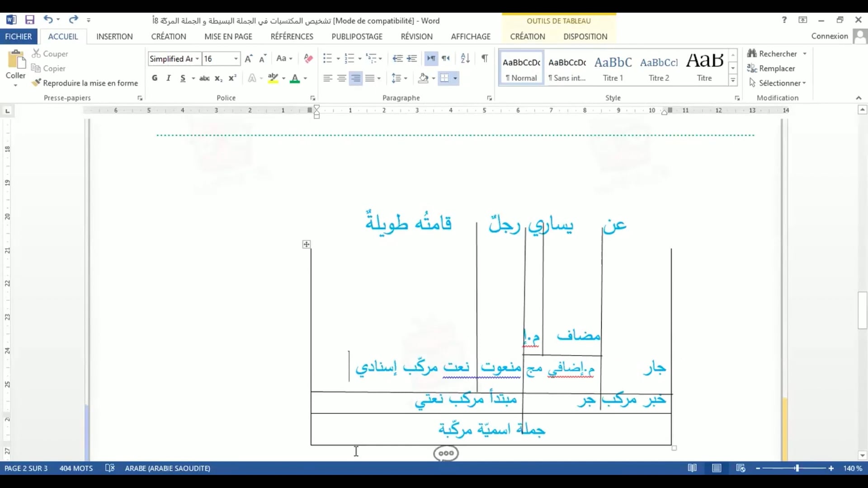
Task: Switch to the DISPOSITION table tab
Action: 585,37
